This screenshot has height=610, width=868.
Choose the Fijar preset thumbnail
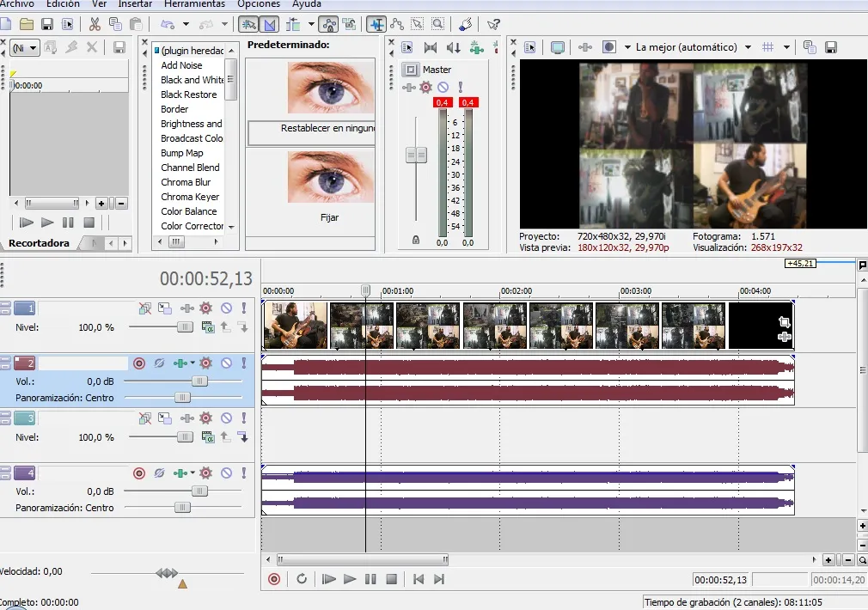point(329,176)
